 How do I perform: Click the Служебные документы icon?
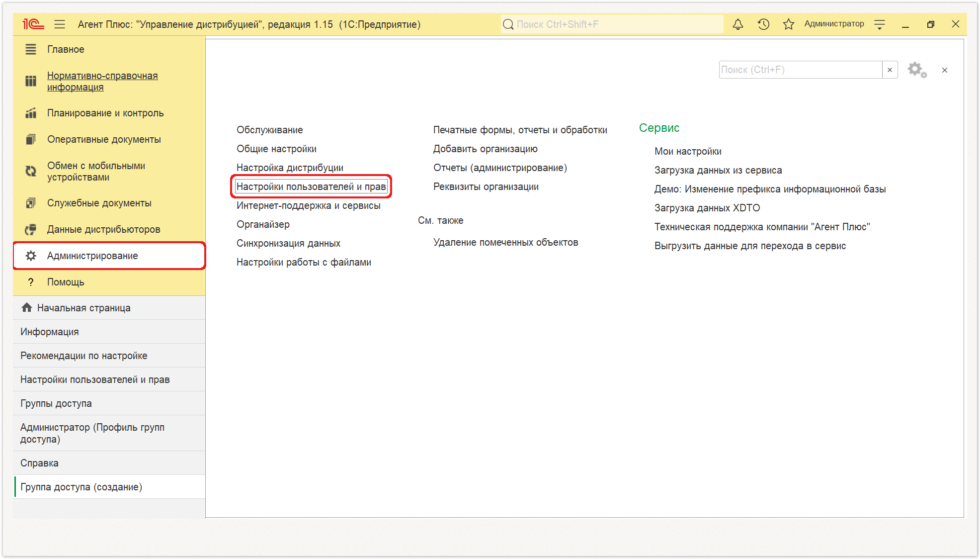(x=31, y=203)
